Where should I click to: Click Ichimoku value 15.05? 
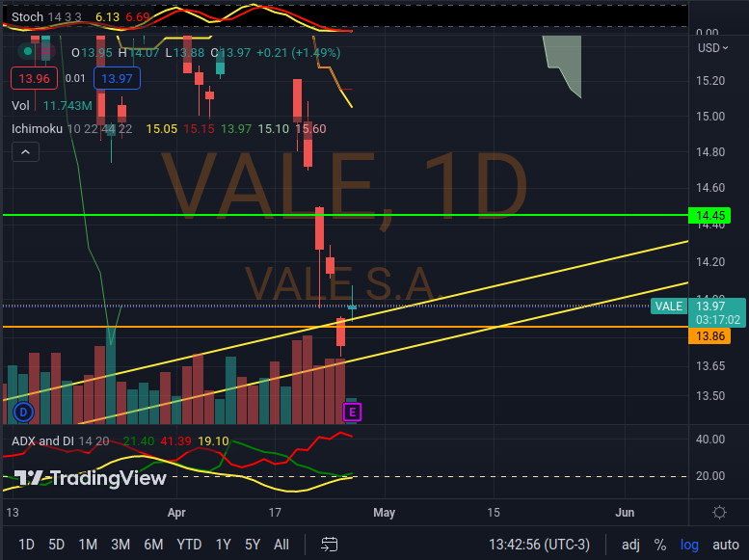tap(161, 129)
